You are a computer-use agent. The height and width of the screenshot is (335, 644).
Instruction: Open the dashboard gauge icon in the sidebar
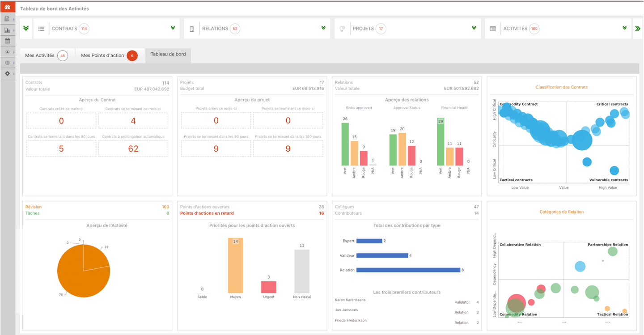point(7,8)
